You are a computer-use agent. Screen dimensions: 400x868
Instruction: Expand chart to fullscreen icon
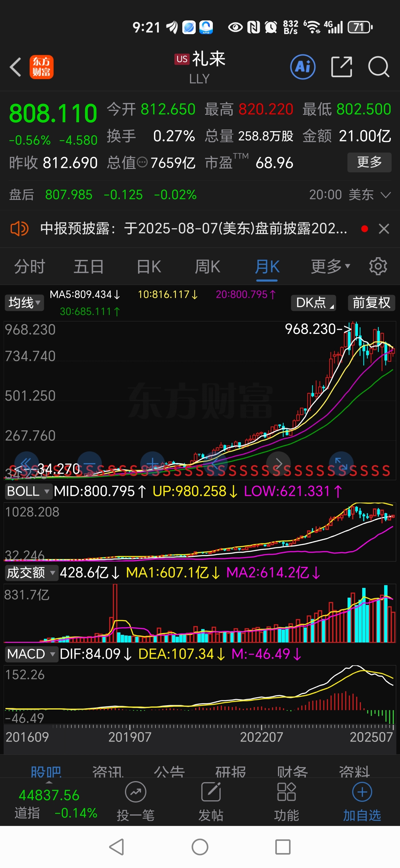pyautogui.click(x=341, y=464)
